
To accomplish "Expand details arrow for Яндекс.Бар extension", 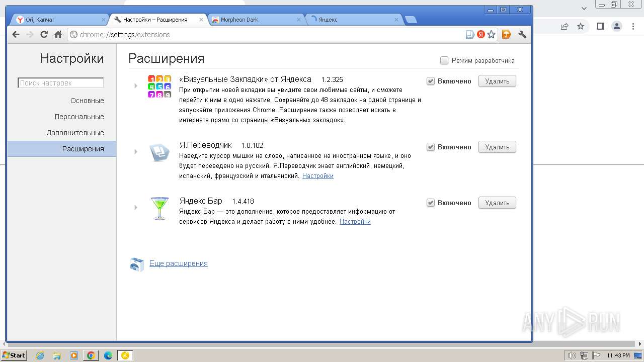I will click(x=136, y=207).
